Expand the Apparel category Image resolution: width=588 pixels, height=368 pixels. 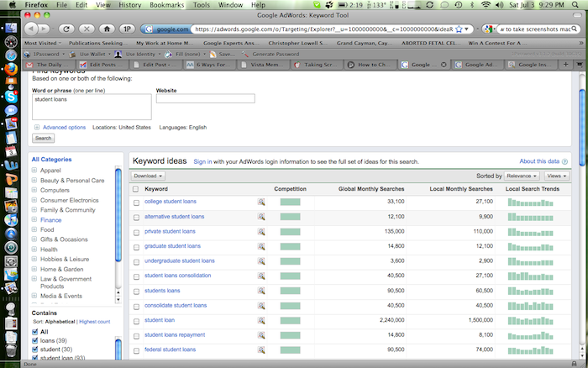pos(34,171)
